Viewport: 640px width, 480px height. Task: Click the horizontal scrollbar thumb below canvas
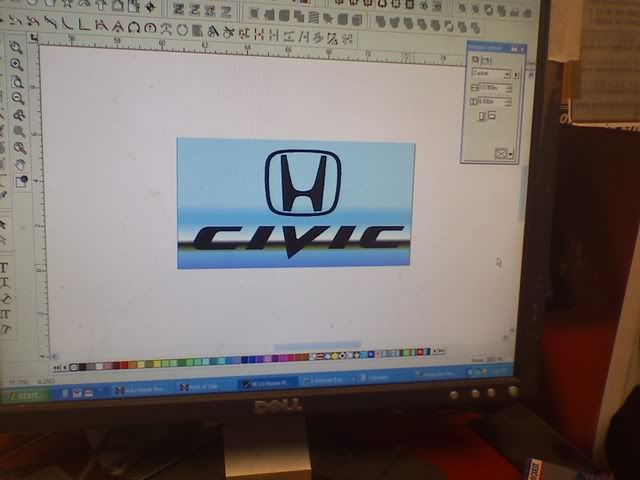click(x=317, y=346)
